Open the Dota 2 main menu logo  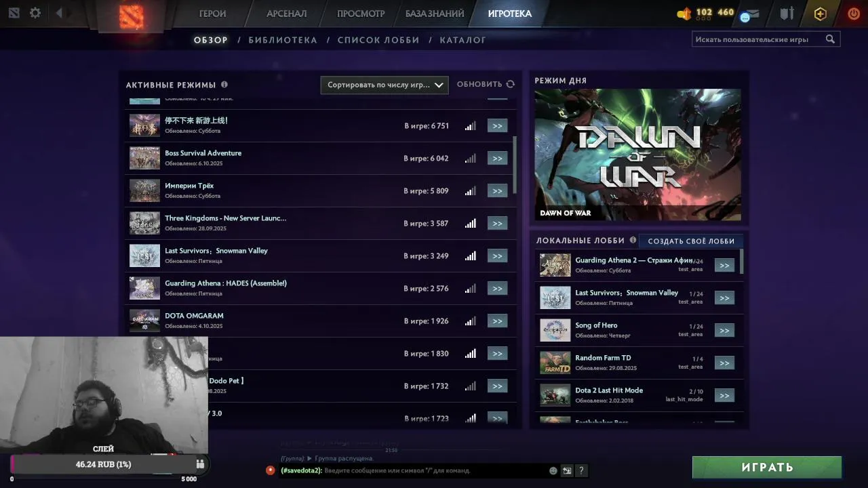132,16
